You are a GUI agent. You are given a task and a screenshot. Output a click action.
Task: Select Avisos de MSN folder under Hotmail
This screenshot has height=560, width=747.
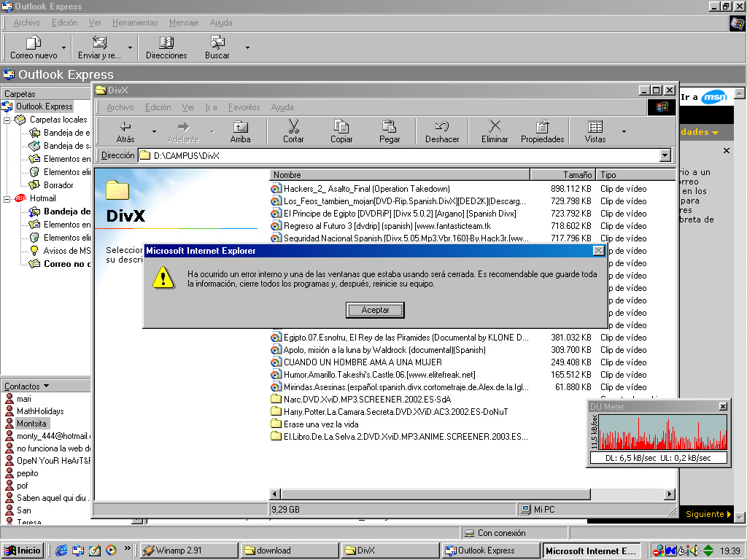pos(66,251)
